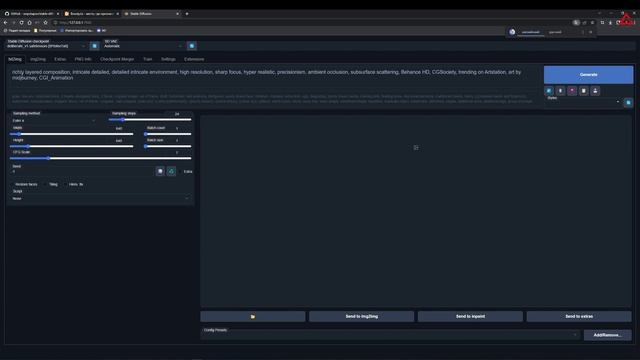Image resolution: width=640 pixels, height=360 pixels.
Task: Open the Extensions tab
Action: pyautogui.click(x=194, y=59)
